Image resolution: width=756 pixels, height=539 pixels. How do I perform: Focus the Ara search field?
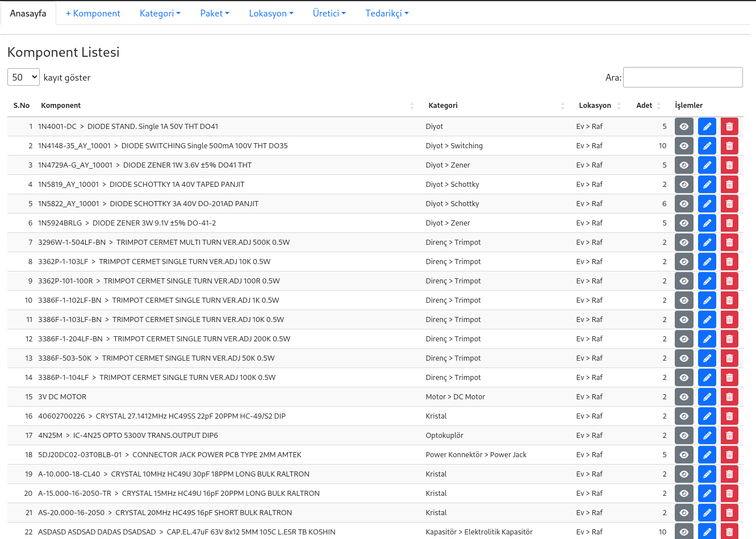coord(682,77)
